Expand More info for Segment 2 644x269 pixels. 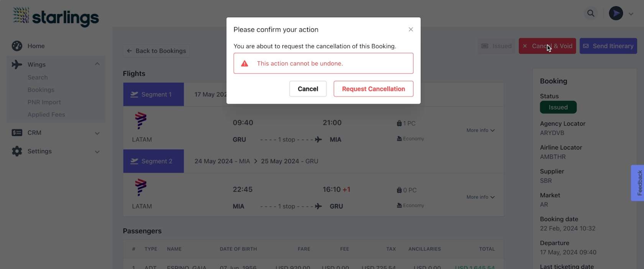pyautogui.click(x=480, y=197)
